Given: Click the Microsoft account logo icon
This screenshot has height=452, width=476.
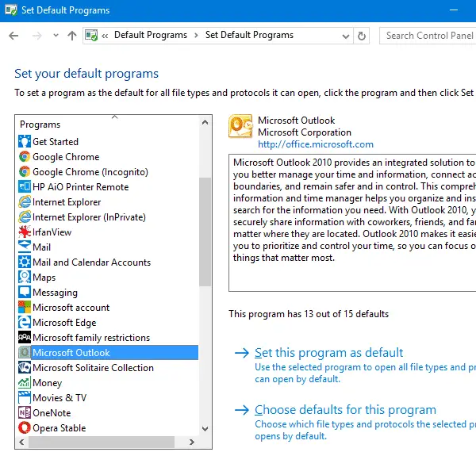Looking at the screenshot, I should pyautogui.click(x=25, y=308).
